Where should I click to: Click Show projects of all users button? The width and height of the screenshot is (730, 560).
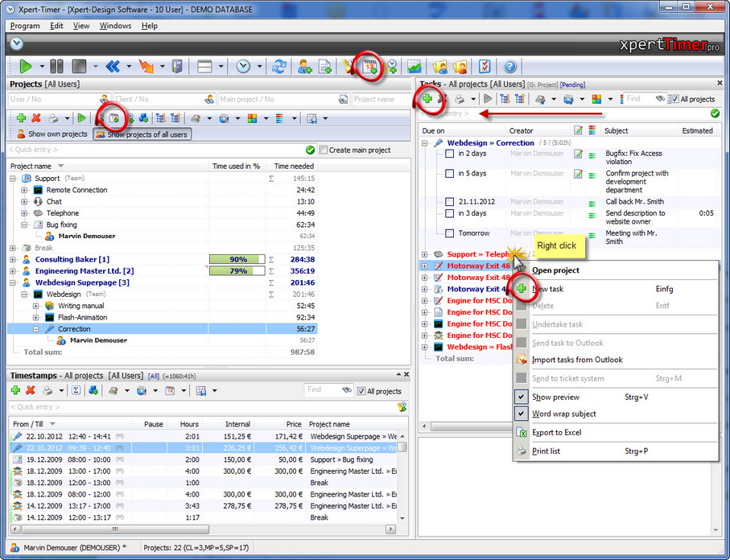click(142, 134)
